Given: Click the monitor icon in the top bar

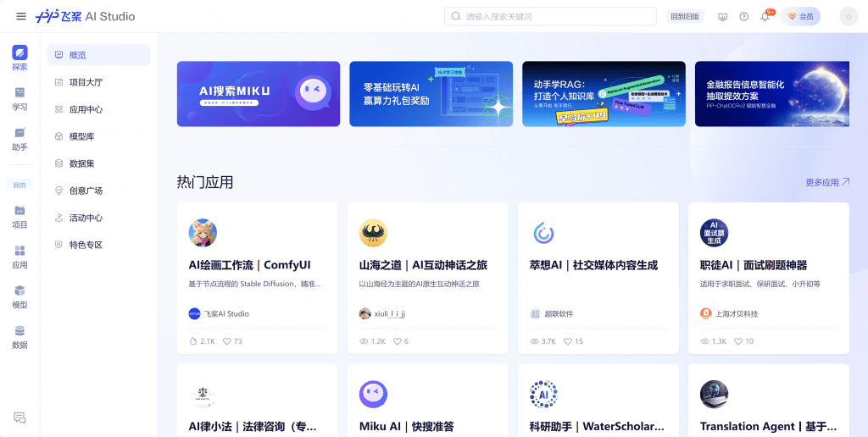Looking at the screenshot, I should pyautogui.click(x=722, y=16).
